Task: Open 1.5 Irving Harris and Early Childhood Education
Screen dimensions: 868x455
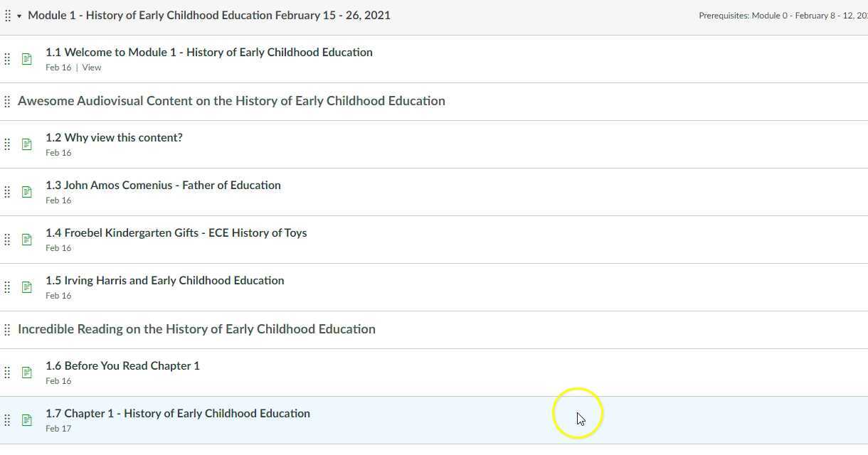Action: click(164, 280)
